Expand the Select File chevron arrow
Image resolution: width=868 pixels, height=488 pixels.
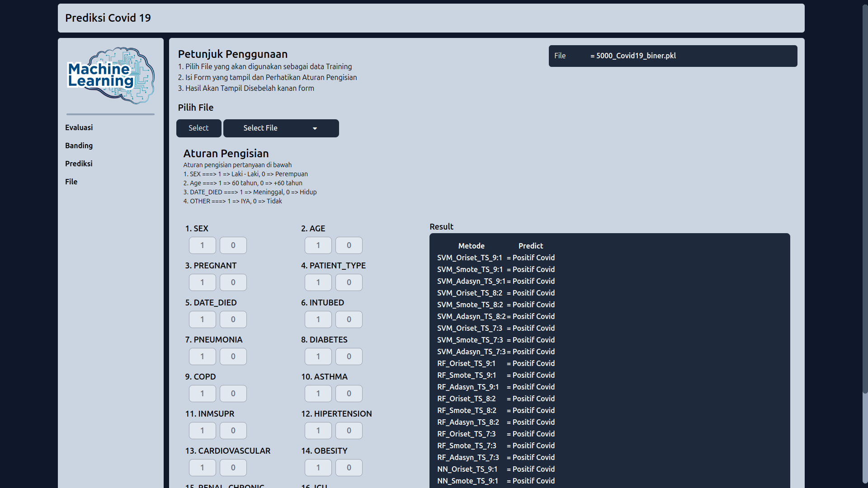coord(315,128)
